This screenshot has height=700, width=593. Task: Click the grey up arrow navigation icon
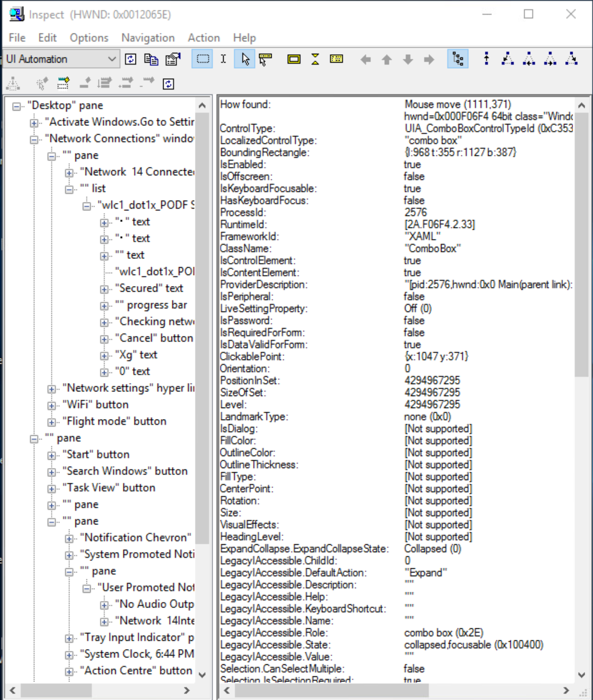click(x=387, y=60)
